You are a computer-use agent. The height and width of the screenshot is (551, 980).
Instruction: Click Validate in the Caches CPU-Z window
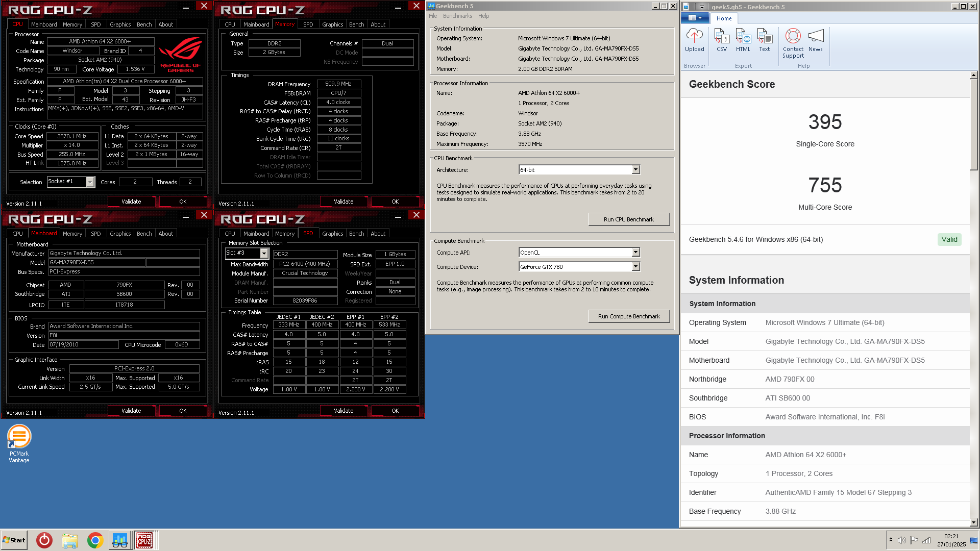click(x=131, y=202)
